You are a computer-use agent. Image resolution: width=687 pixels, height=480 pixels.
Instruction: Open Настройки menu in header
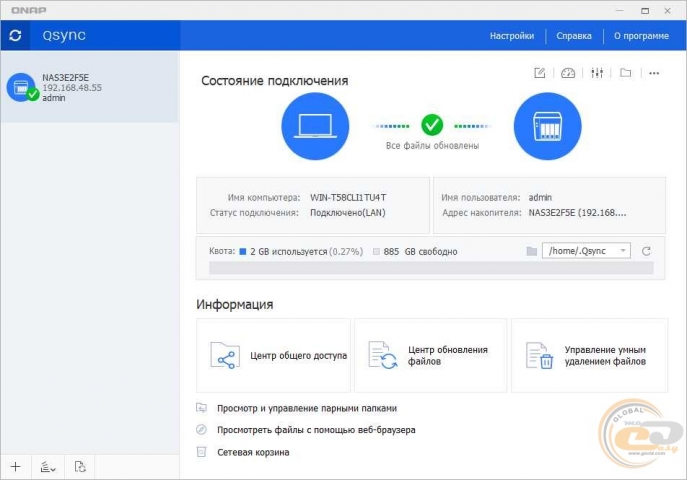(x=512, y=36)
